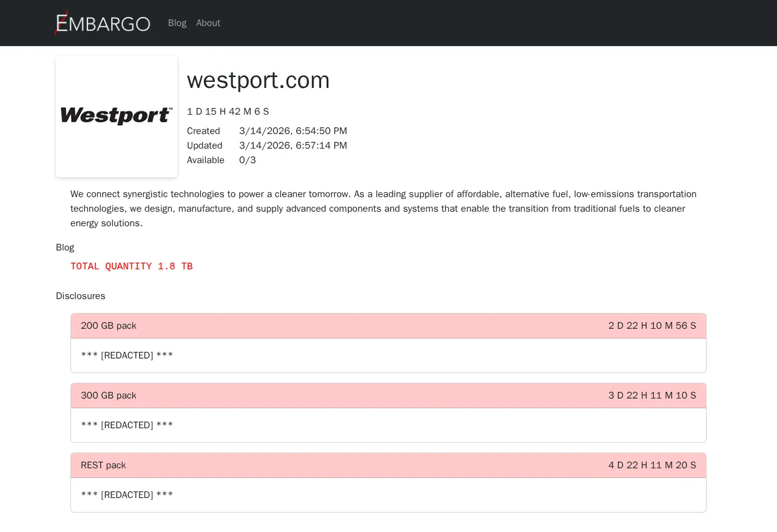The width and height of the screenshot is (777, 532).
Task: Click the redacted content under REST pack
Action: tap(127, 495)
